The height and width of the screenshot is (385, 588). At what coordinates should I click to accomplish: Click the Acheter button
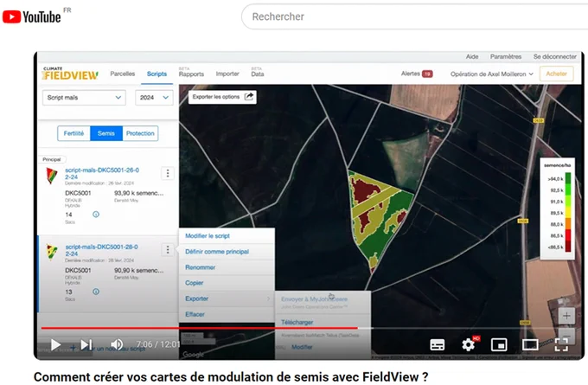(x=557, y=74)
